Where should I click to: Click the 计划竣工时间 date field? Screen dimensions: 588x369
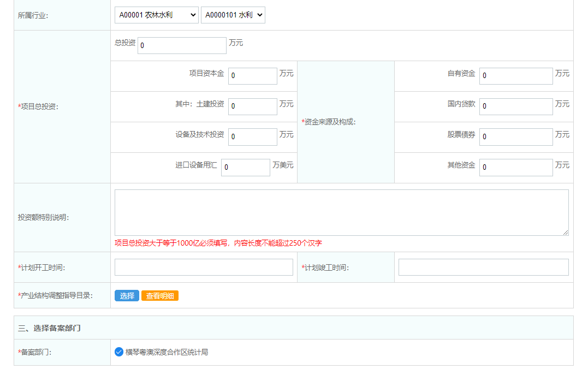click(x=483, y=267)
